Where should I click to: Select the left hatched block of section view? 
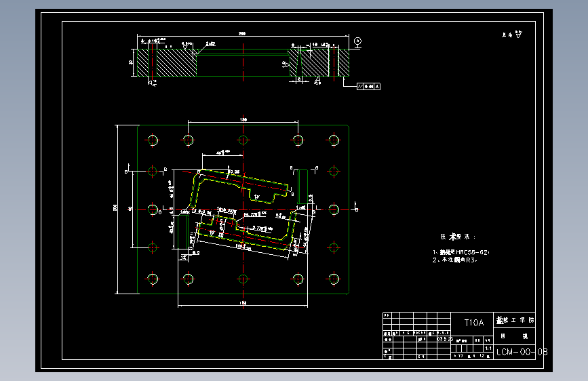click(167, 62)
